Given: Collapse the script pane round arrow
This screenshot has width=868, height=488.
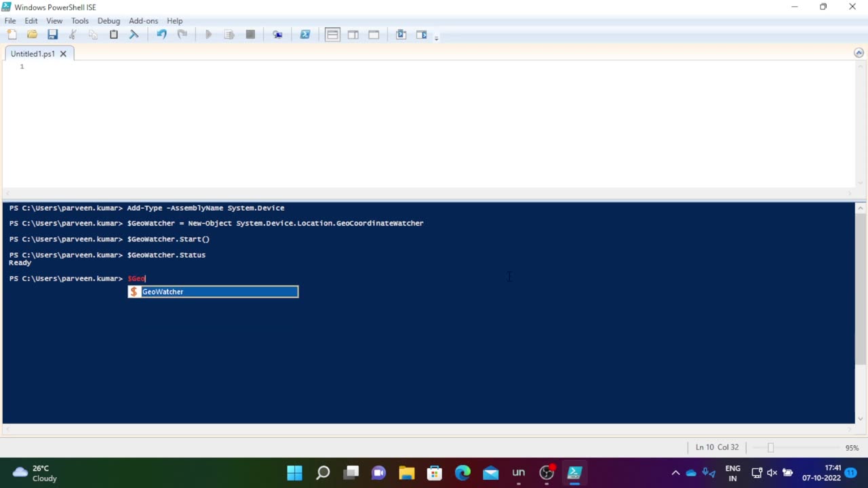Looking at the screenshot, I should click(859, 53).
